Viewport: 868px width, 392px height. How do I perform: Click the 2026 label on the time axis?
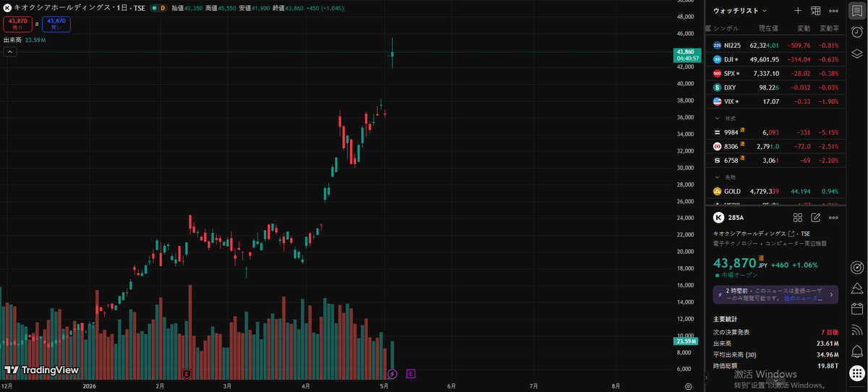point(90,387)
